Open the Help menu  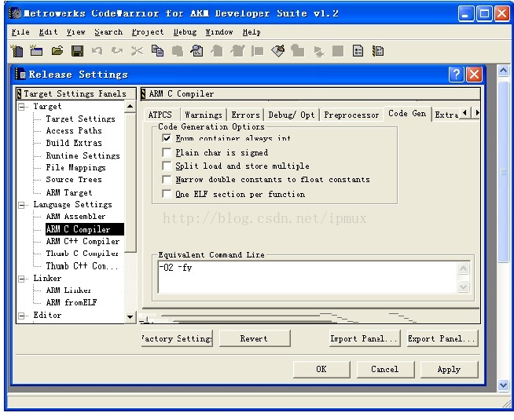coord(251,32)
